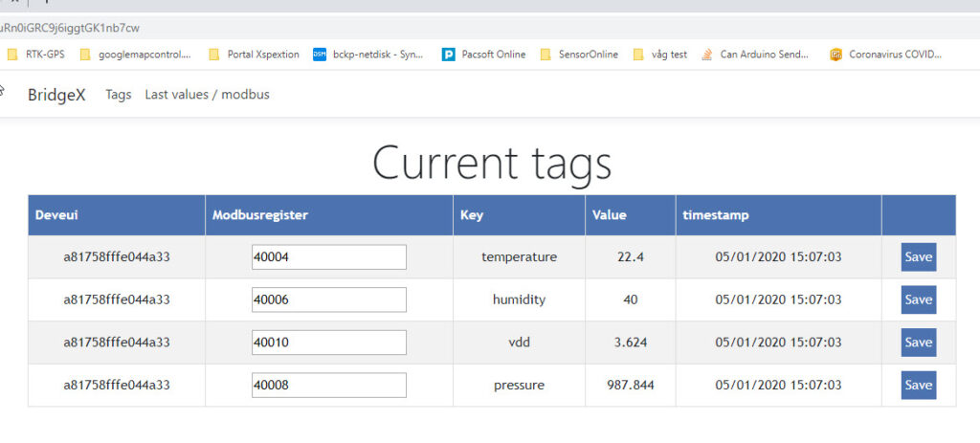Focus the Modbus register field showing 40010
Viewport: 980px width, 443px height.
click(x=329, y=343)
